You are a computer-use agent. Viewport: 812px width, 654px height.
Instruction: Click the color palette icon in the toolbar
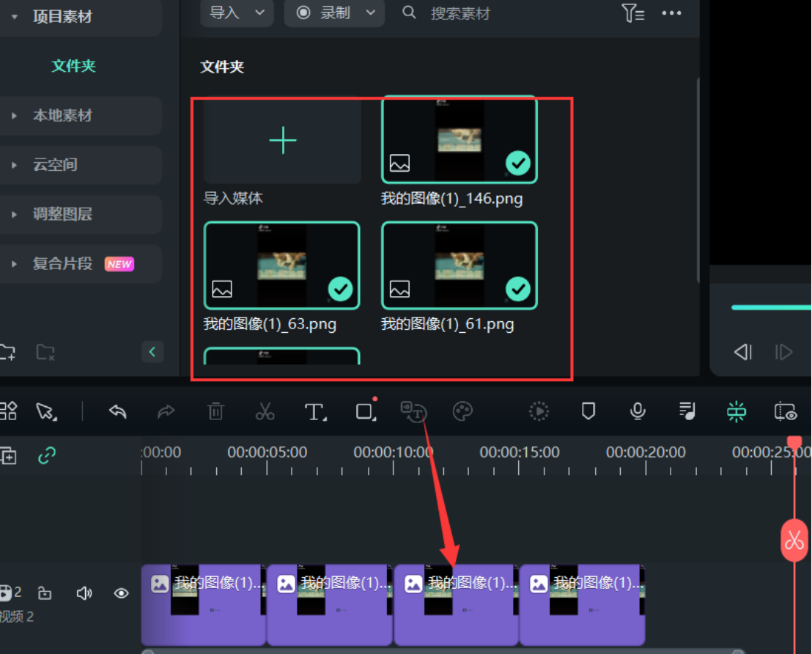tap(462, 411)
